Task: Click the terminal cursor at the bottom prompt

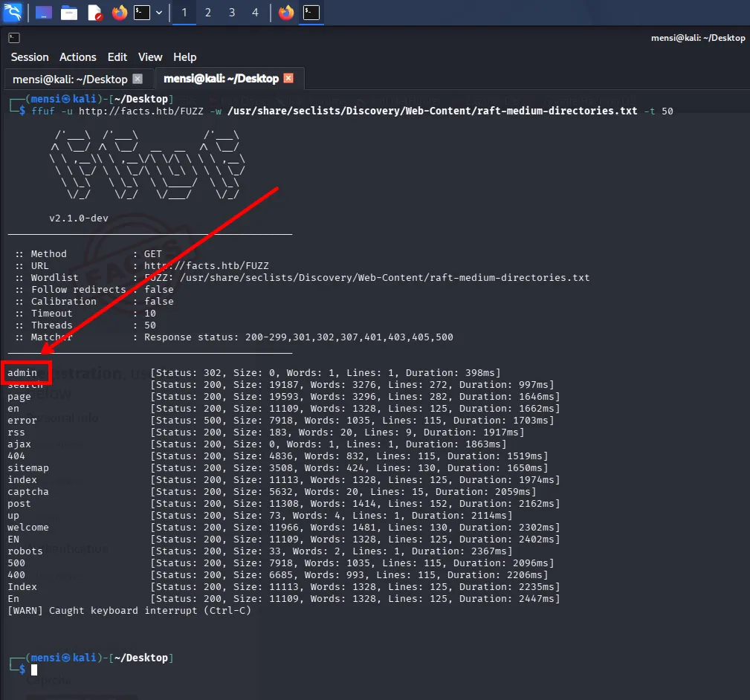Action: click(x=34, y=670)
